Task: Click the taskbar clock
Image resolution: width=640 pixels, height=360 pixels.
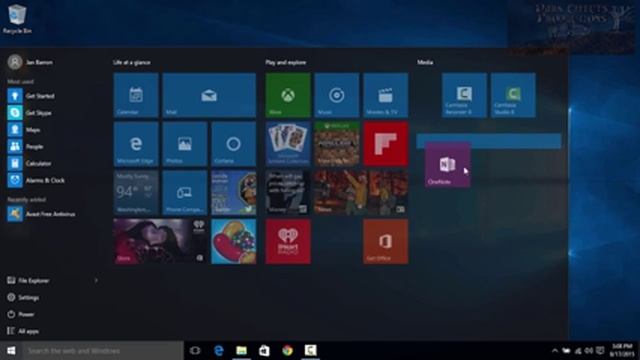Action: [622, 351]
